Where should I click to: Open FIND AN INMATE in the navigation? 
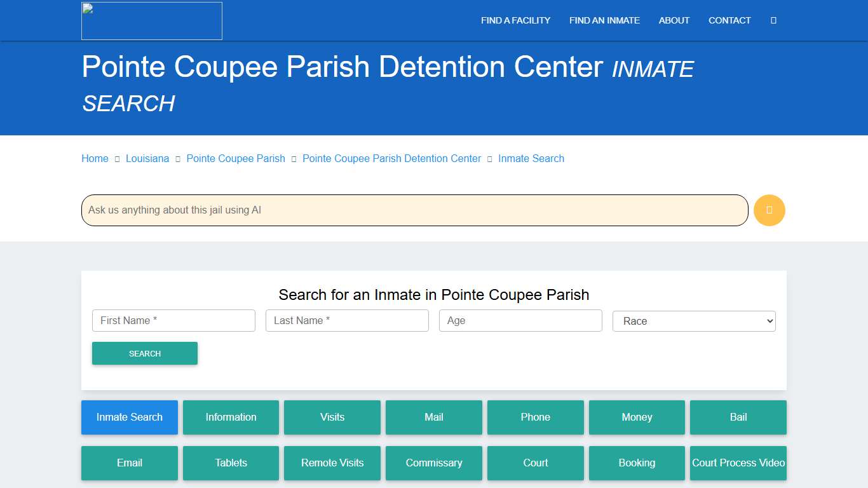tap(604, 20)
